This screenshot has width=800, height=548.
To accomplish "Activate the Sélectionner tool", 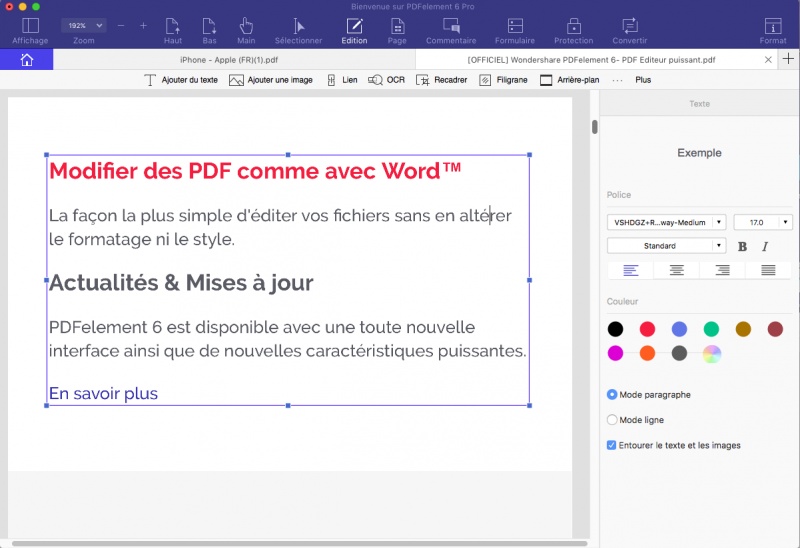I will tap(298, 26).
